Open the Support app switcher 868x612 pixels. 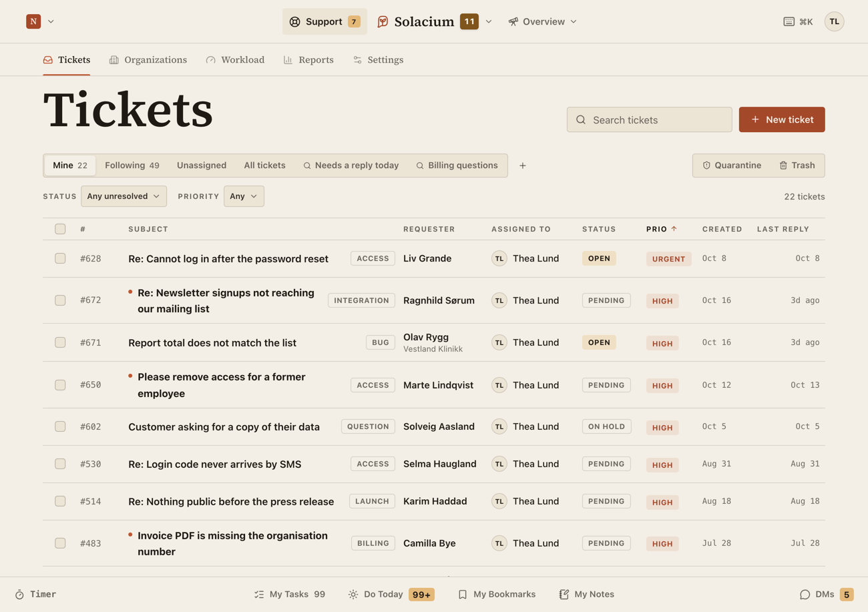pyautogui.click(x=324, y=21)
